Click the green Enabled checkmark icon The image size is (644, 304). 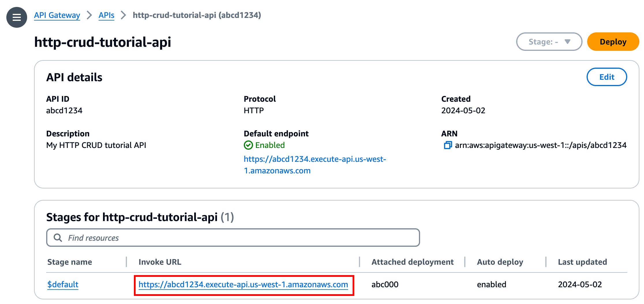pos(248,145)
